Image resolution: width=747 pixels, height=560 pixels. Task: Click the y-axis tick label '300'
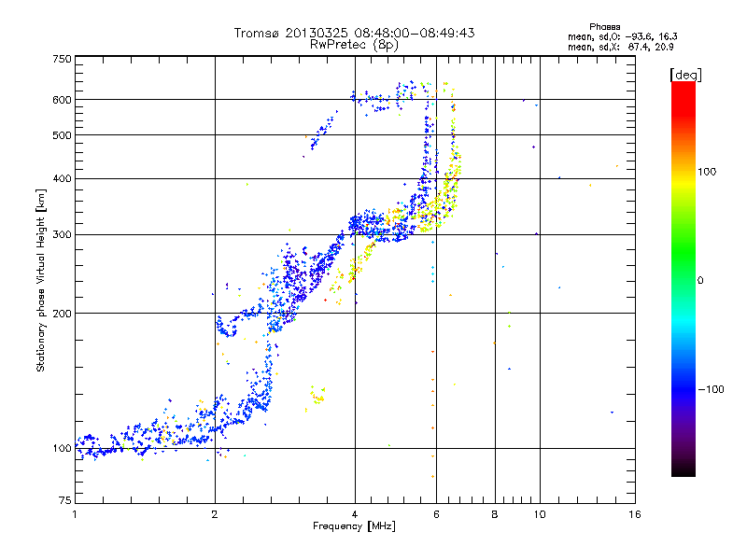(63, 235)
